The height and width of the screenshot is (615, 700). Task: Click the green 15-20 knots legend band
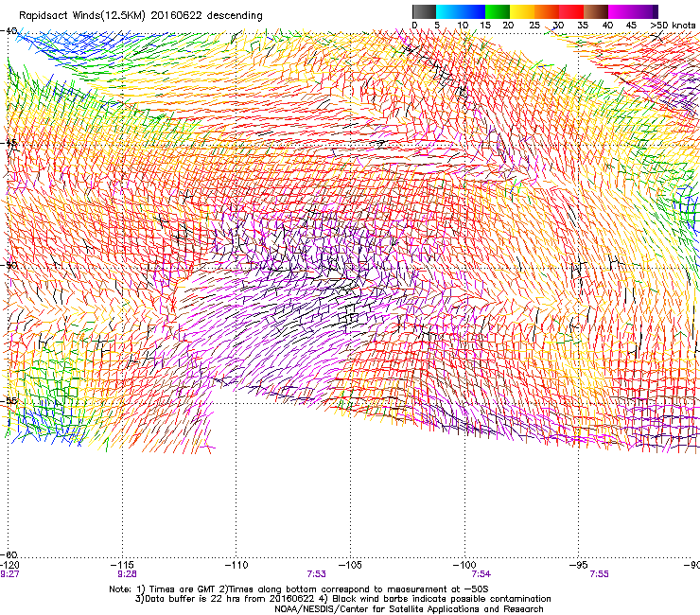click(x=498, y=11)
